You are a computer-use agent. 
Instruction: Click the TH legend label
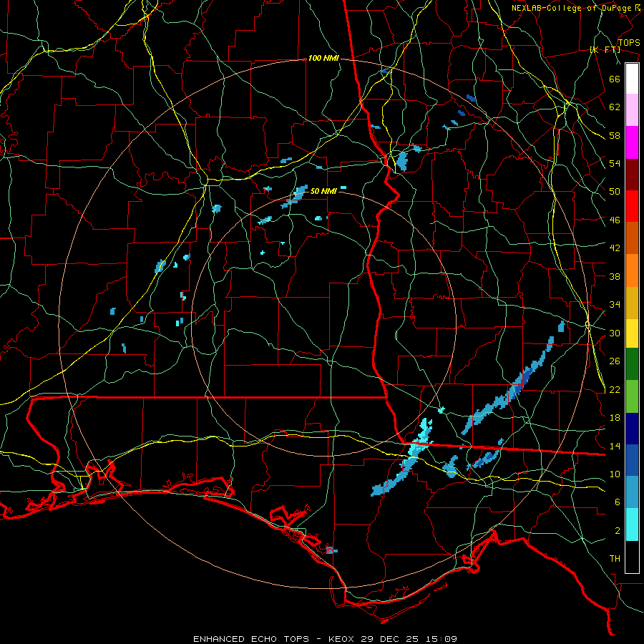tap(615, 559)
